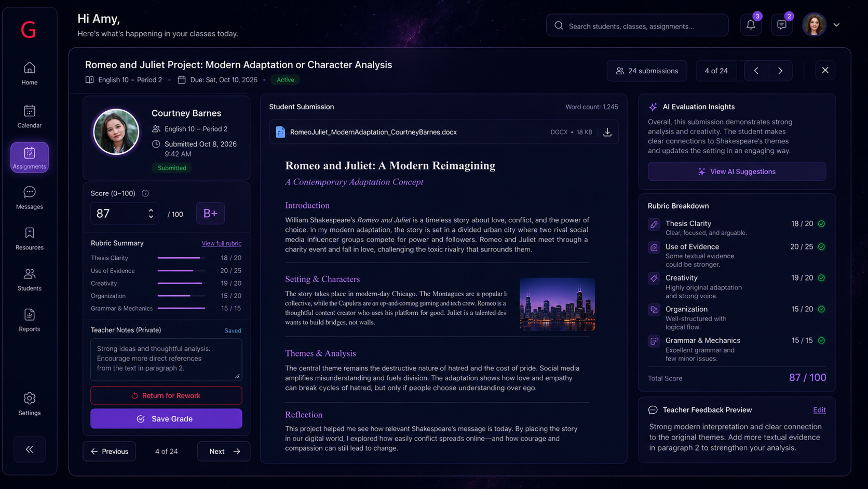Open the Home page from the sidebar

click(x=30, y=73)
